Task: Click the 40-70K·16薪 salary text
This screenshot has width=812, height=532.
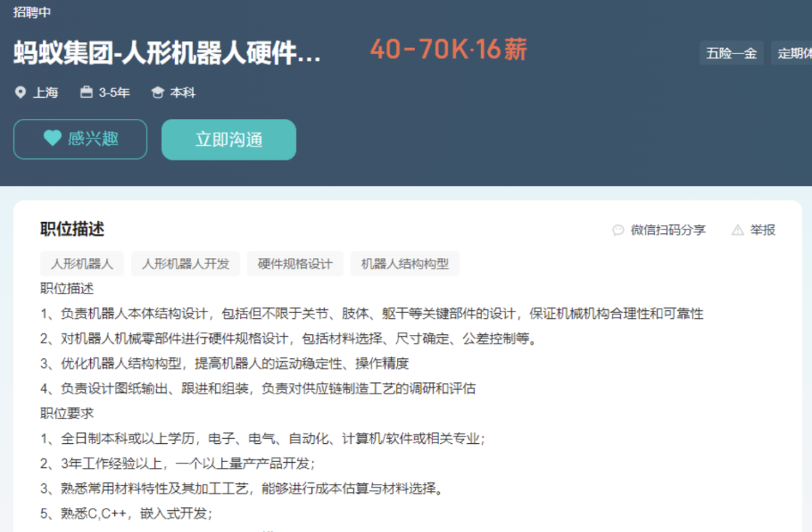Action: pyautogui.click(x=448, y=50)
